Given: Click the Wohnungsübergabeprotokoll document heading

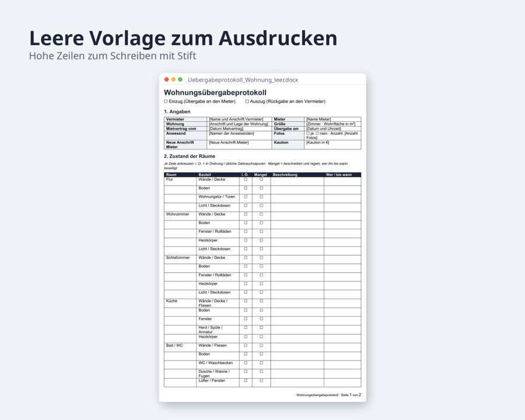Looking at the screenshot, I should pos(215,92).
